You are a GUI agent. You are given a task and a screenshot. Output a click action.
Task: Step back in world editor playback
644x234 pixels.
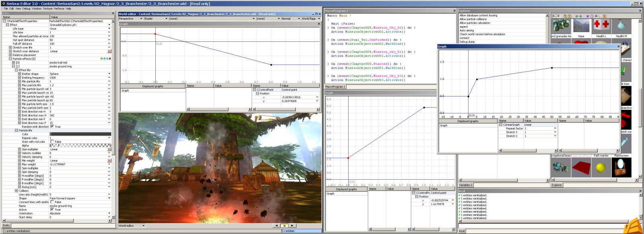click(276, 226)
